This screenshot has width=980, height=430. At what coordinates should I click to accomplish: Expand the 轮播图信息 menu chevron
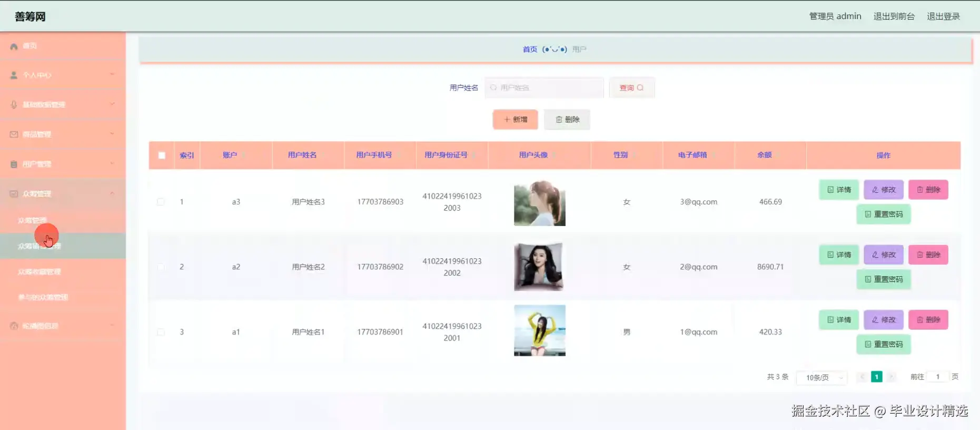tap(112, 326)
